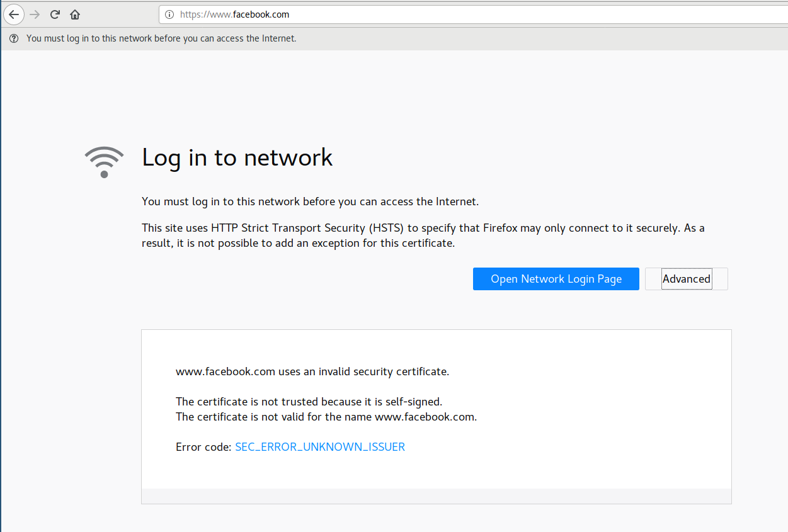Image resolution: width=788 pixels, height=532 pixels.
Task: Click the notification bar login message
Action: click(161, 38)
